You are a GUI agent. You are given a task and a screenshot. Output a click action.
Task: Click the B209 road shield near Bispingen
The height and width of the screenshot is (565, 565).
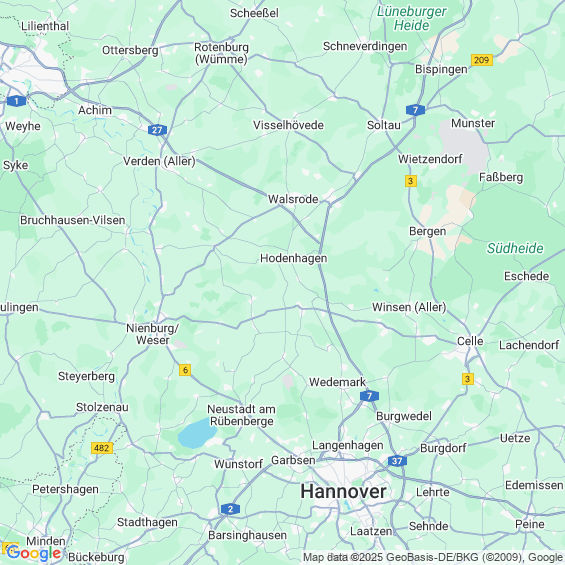pyautogui.click(x=482, y=60)
